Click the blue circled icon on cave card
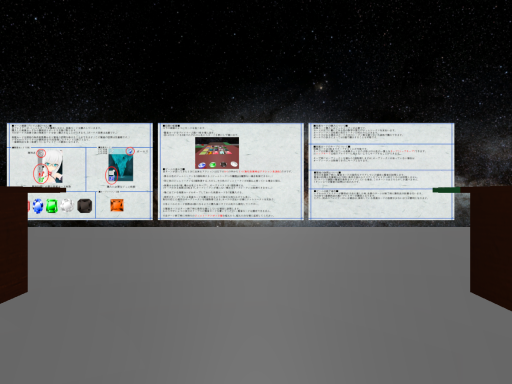Viewport: 512px width, 384px height. click(130, 151)
